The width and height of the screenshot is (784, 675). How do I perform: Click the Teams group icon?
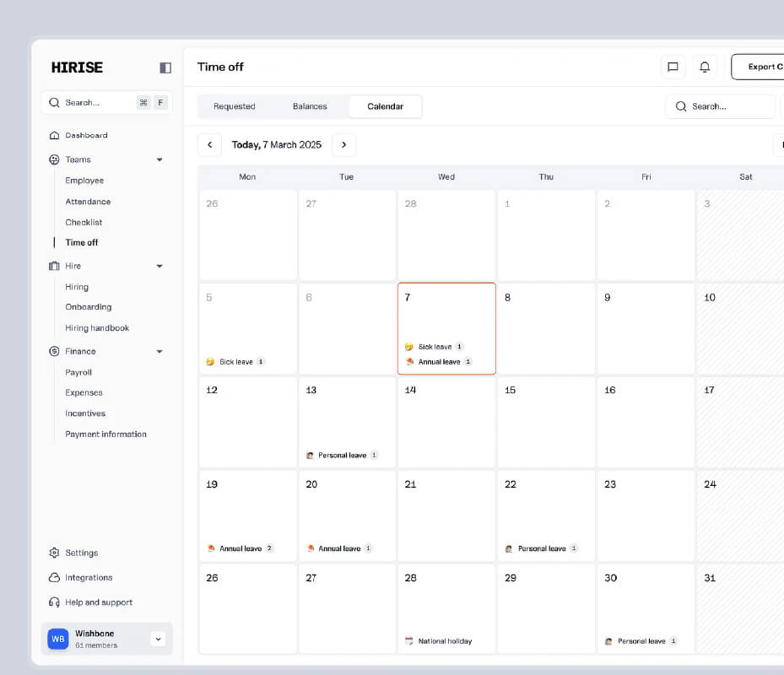click(54, 159)
